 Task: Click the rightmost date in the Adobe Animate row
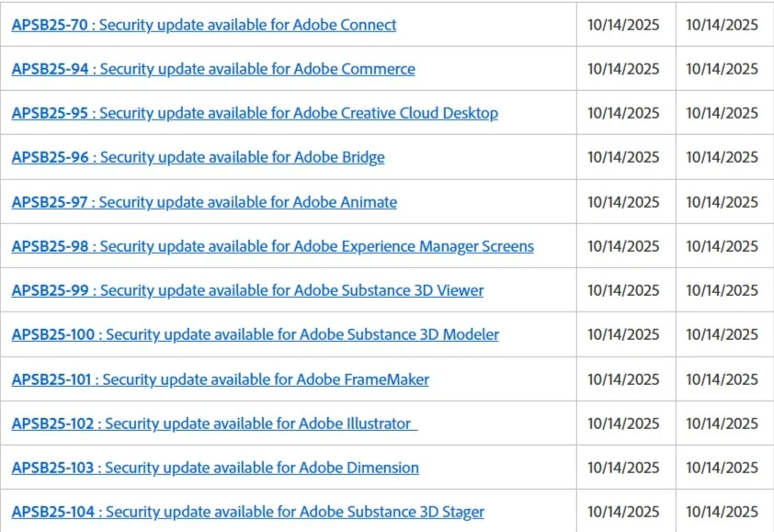click(x=724, y=202)
